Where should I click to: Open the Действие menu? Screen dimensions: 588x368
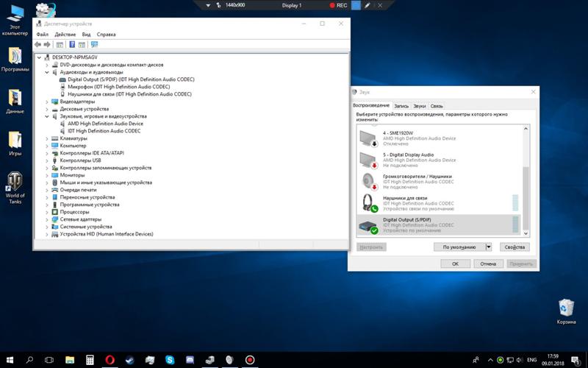[65, 34]
